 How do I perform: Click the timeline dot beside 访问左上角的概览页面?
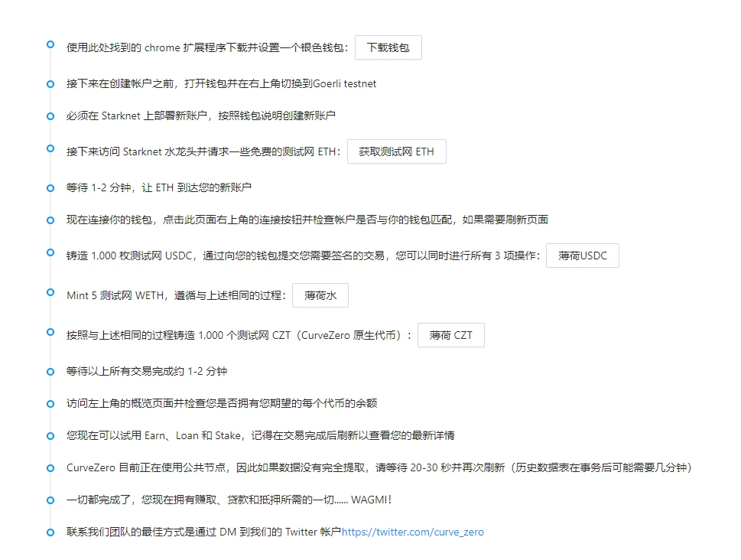tap(50, 404)
